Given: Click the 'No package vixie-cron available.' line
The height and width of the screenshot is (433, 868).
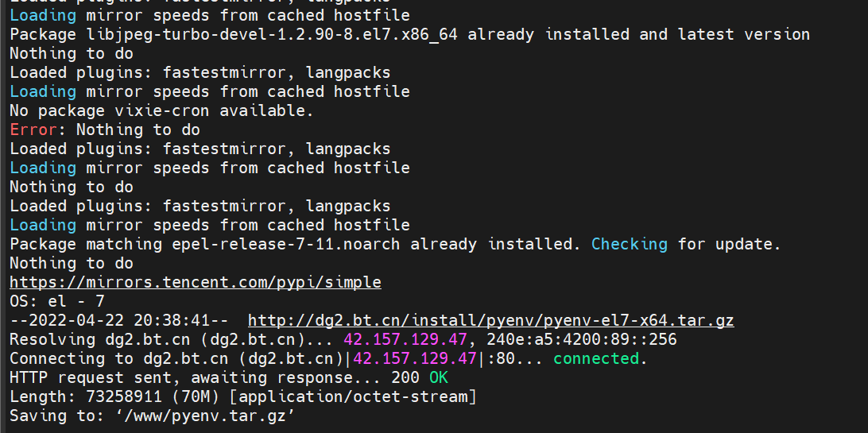Looking at the screenshot, I should tap(161, 110).
